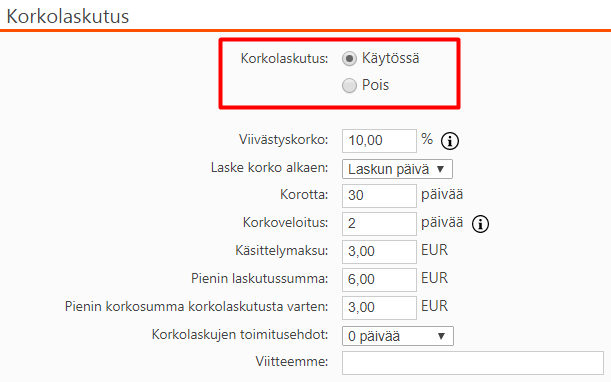The width and height of the screenshot is (611, 382).
Task: Select the Korkoveloitus input with value 2
Action: [379, 224]
